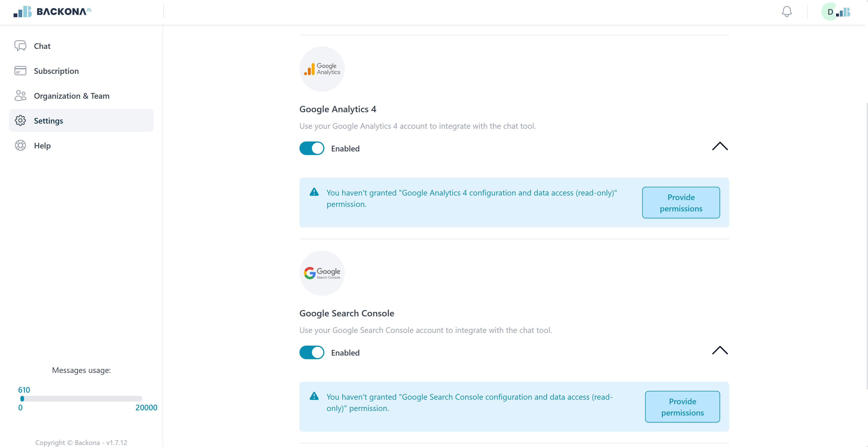Image resolution: width=868 pixels, height=447 pixels.
Task: Open notifications bell icon
Action: pyautogui.click(x=786, y=12)
